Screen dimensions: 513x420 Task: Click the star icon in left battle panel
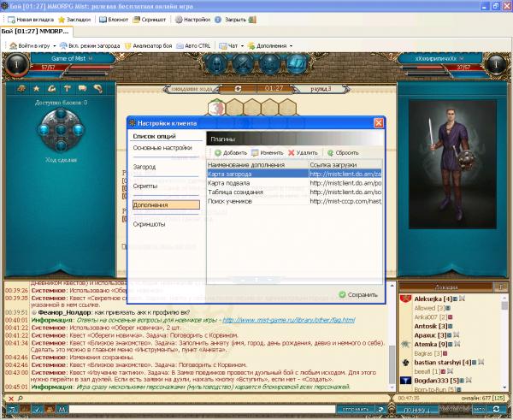[36, 88]
